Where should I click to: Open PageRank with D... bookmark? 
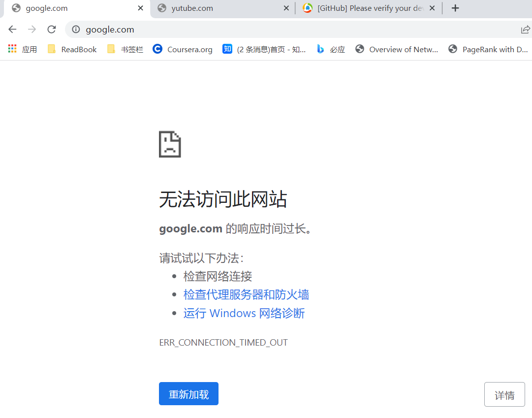tap(488, 49)
